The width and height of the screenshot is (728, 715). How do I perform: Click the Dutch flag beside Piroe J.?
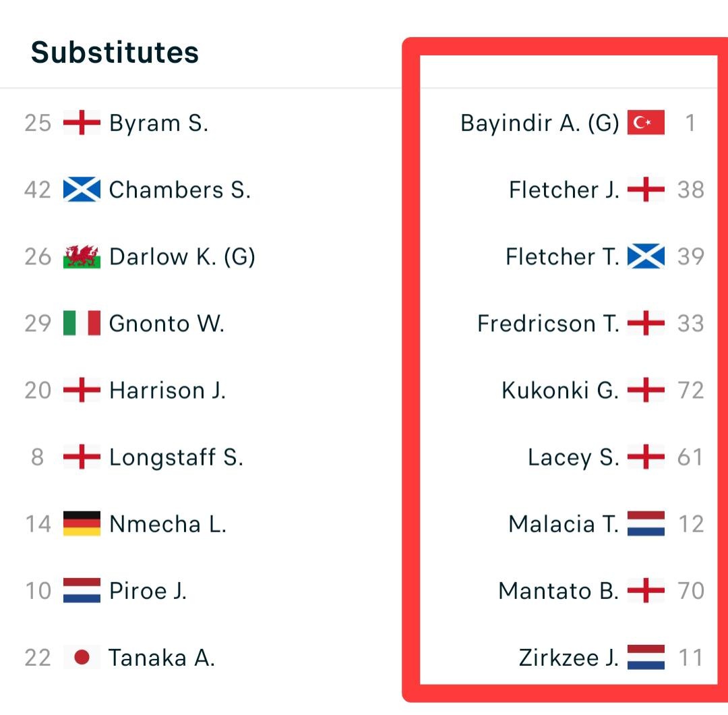point(82,591)
